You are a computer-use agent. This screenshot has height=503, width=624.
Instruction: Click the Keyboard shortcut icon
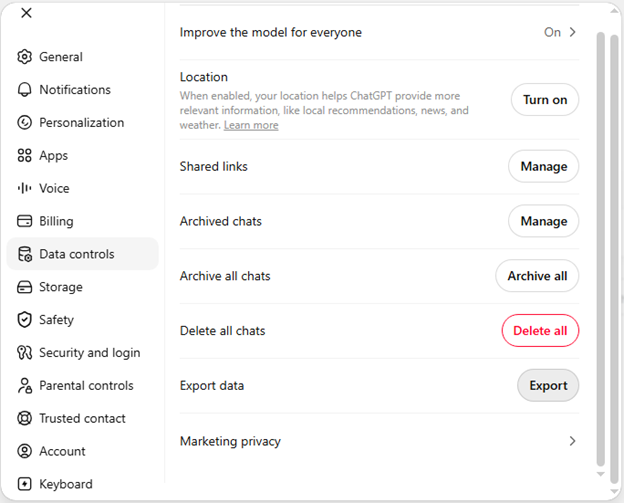point(24,484)
